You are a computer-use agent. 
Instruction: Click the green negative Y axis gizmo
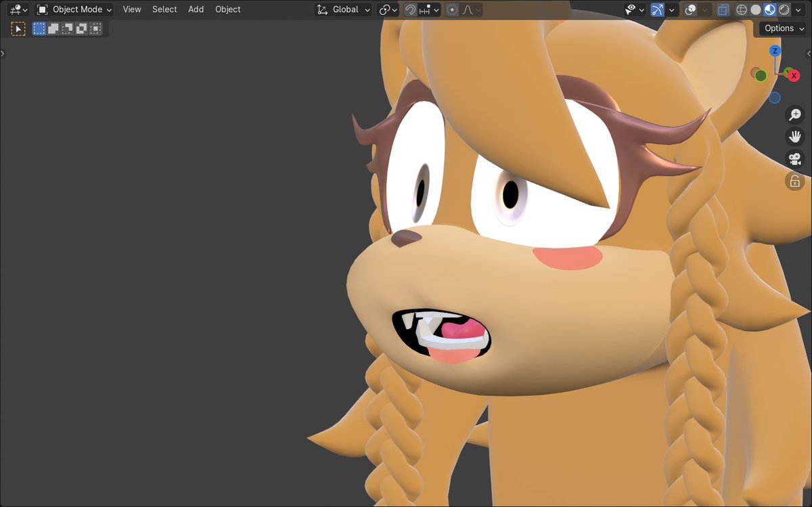(x=761, y=75)
